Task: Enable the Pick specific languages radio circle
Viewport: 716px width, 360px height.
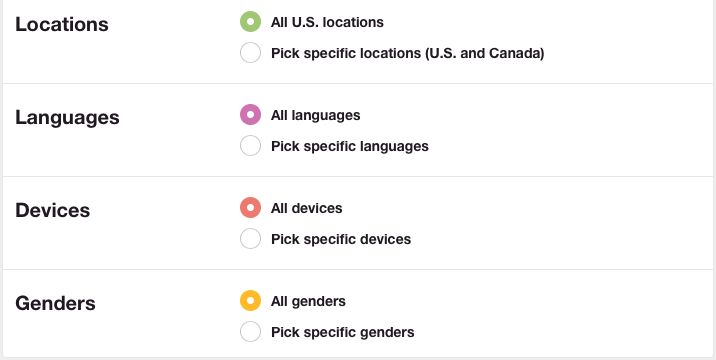Action: [250, 146]
